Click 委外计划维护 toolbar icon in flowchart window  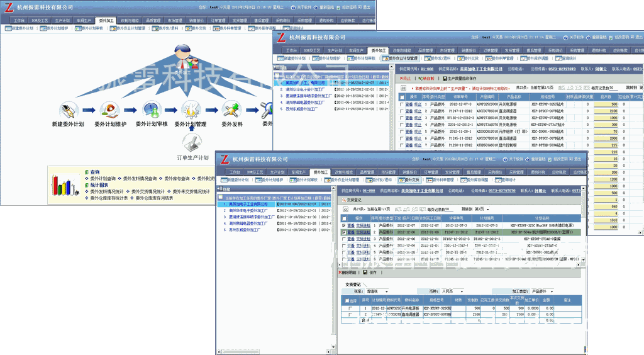(x=43, y=28)
